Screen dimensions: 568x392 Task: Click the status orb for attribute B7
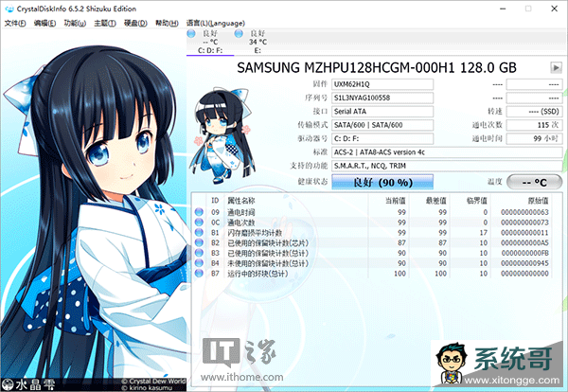click(x=199, y=273)
